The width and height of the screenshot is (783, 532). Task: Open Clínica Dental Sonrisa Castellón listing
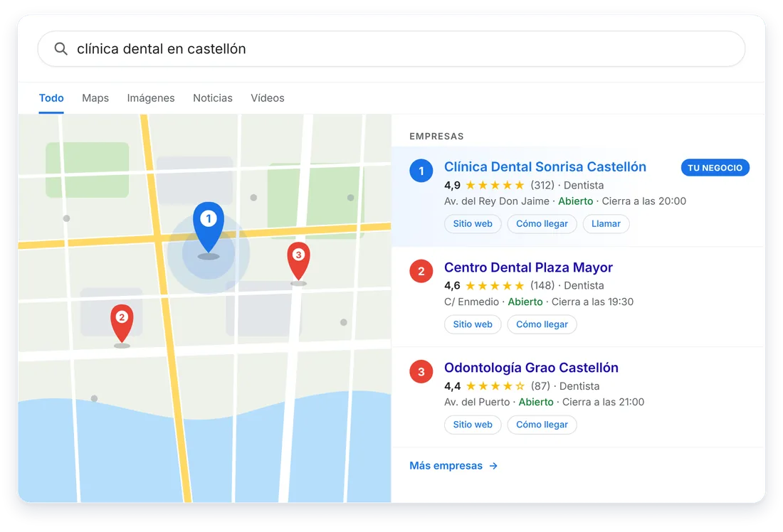[545, 166]
